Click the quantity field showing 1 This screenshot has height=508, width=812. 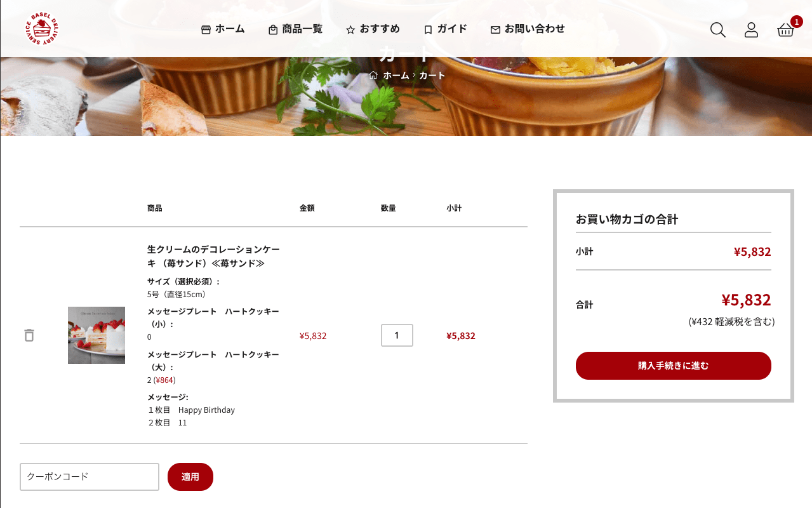(397, 335)
